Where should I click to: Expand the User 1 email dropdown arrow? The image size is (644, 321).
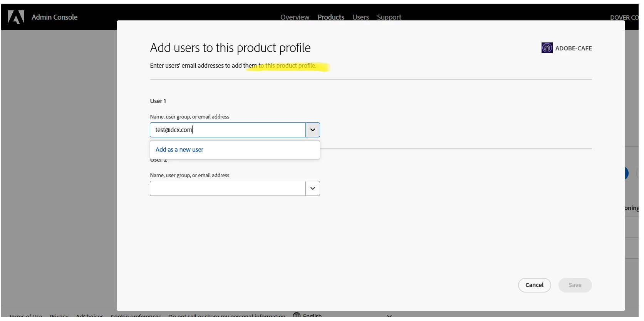(x=313, y=130)
